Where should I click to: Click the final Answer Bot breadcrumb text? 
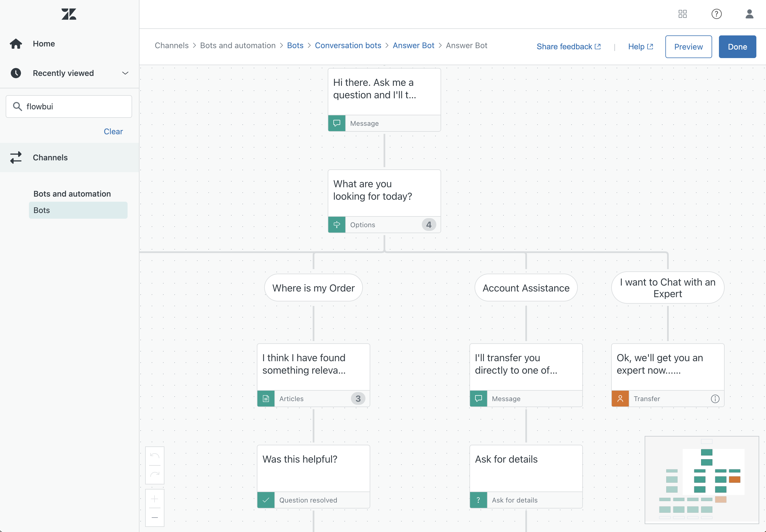[x=466, y=45]
